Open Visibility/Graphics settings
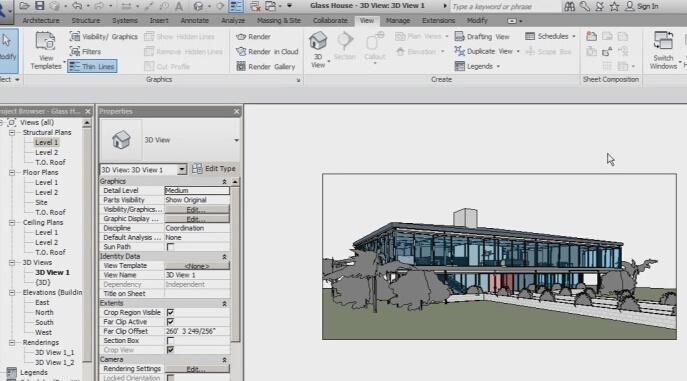 (x=104, y=37)
